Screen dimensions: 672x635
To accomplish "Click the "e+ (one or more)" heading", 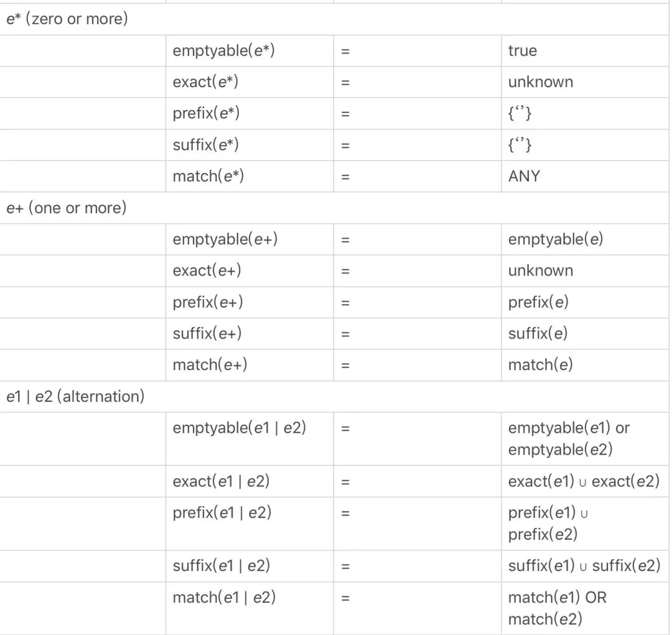I will [67, 208].
